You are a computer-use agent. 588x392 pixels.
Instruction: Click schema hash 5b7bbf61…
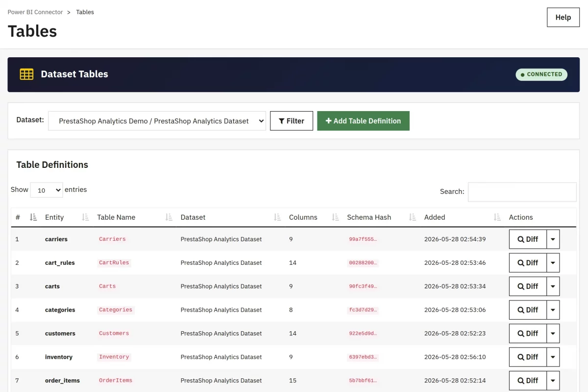coord(363,380)
